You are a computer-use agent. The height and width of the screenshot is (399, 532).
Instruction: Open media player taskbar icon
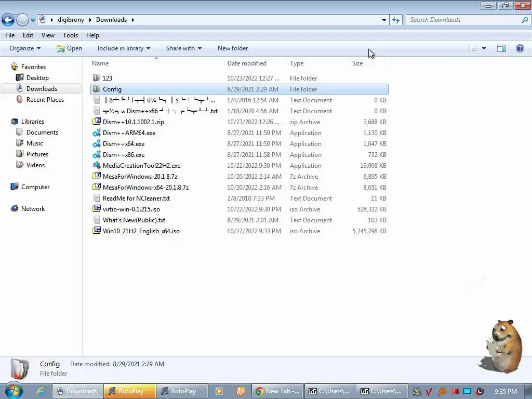[x=219, y=391]
